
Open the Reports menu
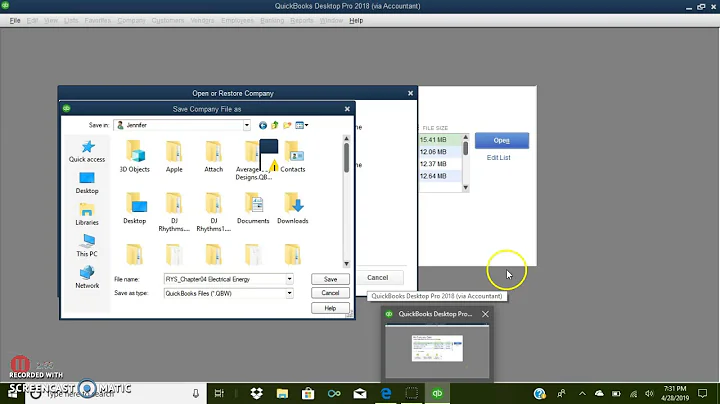click(x=302, y=21)
